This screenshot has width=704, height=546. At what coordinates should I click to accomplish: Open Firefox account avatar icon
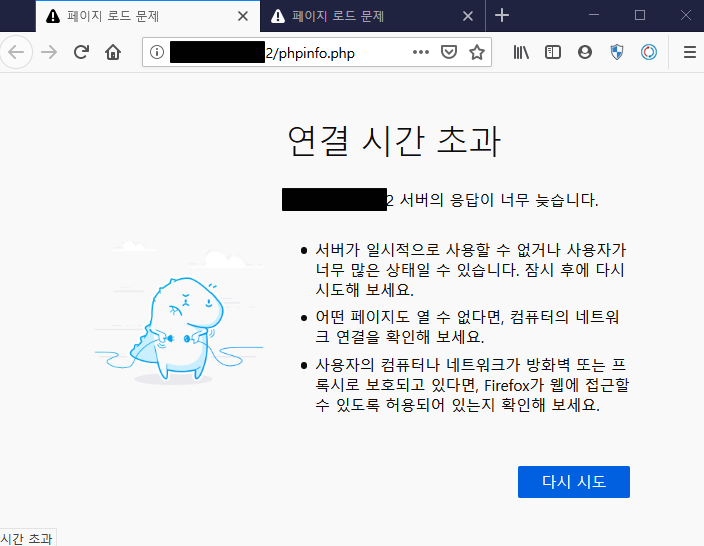click(585, 53)
